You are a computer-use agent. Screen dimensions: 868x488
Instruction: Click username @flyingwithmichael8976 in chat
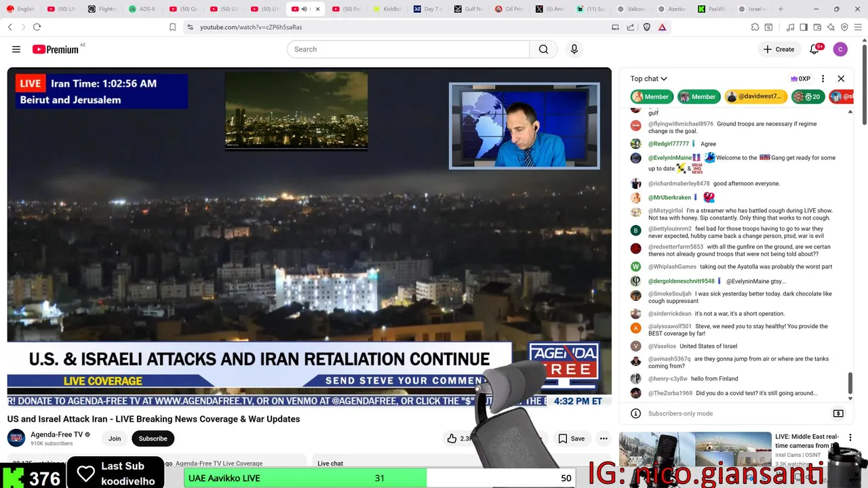click(x=681, y=124)
